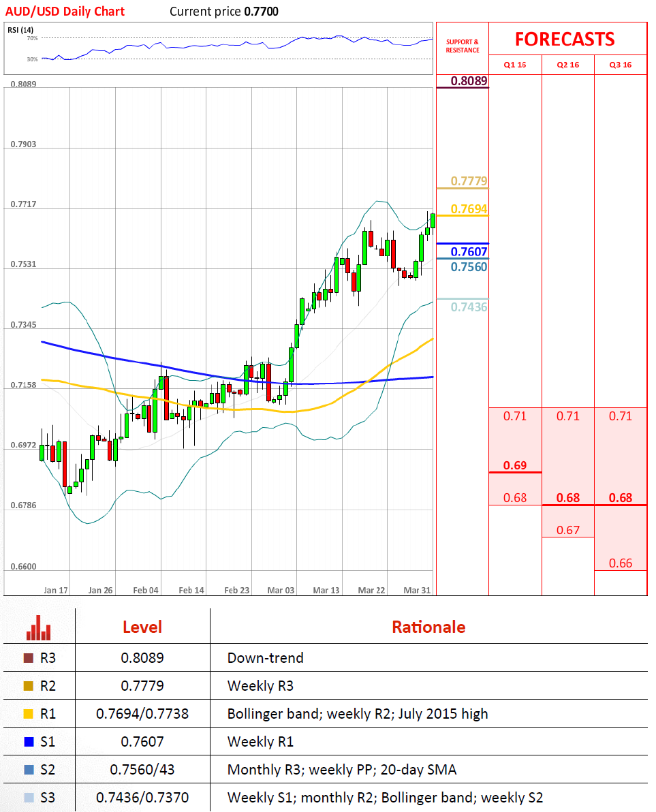This screenshot has height=812, width=656.
Task: Click the 0.7694/0.7738 level cell
Action: coord(142,714)
